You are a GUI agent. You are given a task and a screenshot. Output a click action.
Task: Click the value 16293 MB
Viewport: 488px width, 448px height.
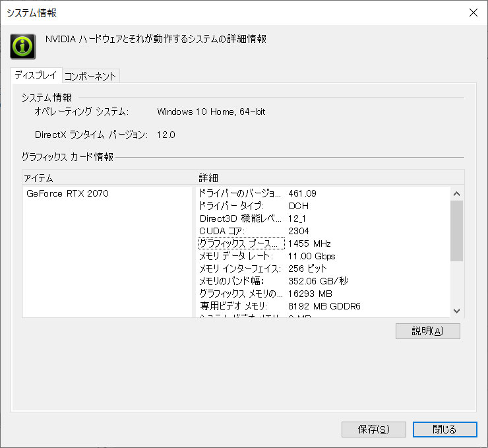click(x=311, y=294)
